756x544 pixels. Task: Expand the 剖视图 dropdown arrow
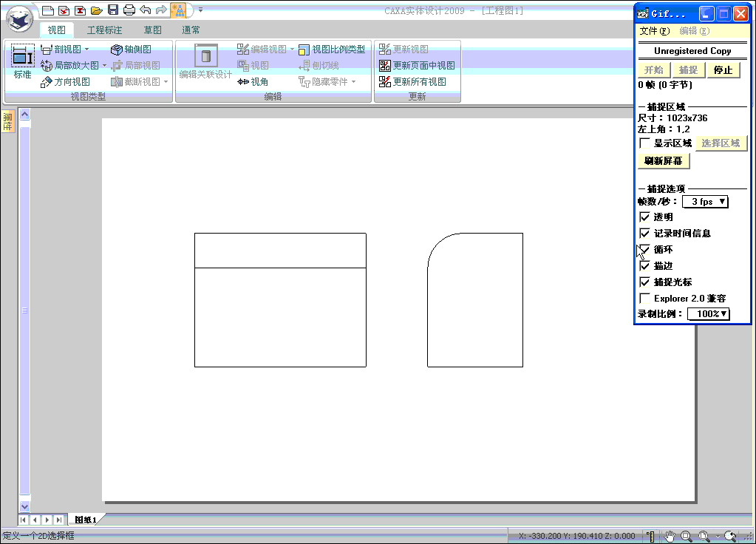click(x=86, y=50)
